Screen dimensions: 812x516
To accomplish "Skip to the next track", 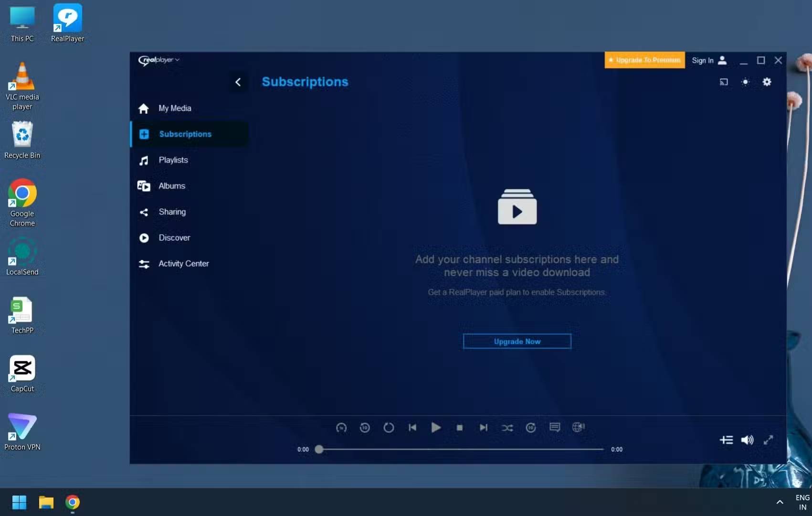I will coord(484,428).
